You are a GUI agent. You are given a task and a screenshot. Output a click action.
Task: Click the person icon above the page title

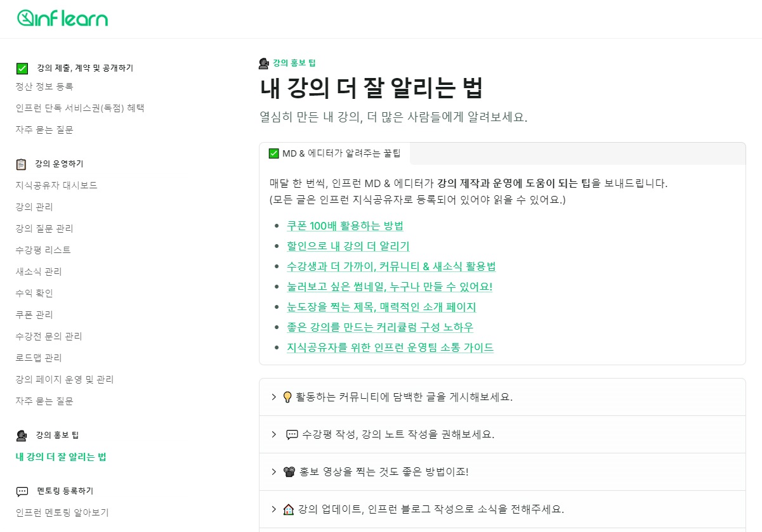coord(264,63)
